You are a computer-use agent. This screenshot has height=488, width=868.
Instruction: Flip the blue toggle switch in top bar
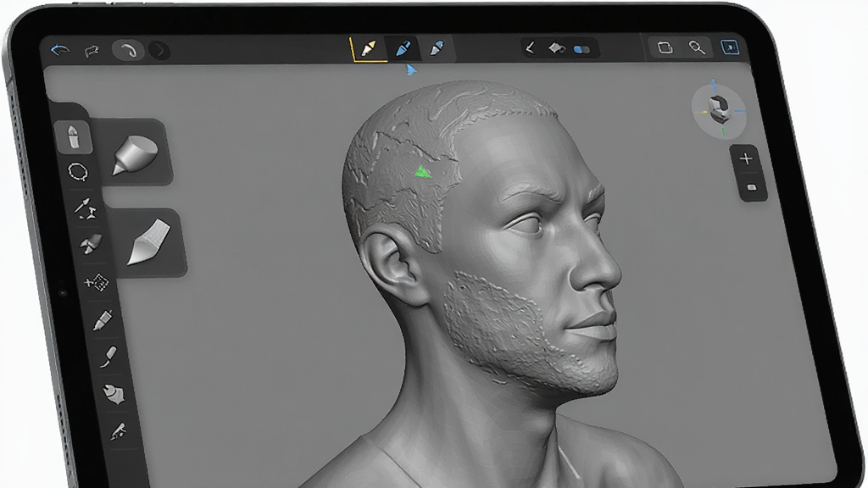click(x=581, y=50)
